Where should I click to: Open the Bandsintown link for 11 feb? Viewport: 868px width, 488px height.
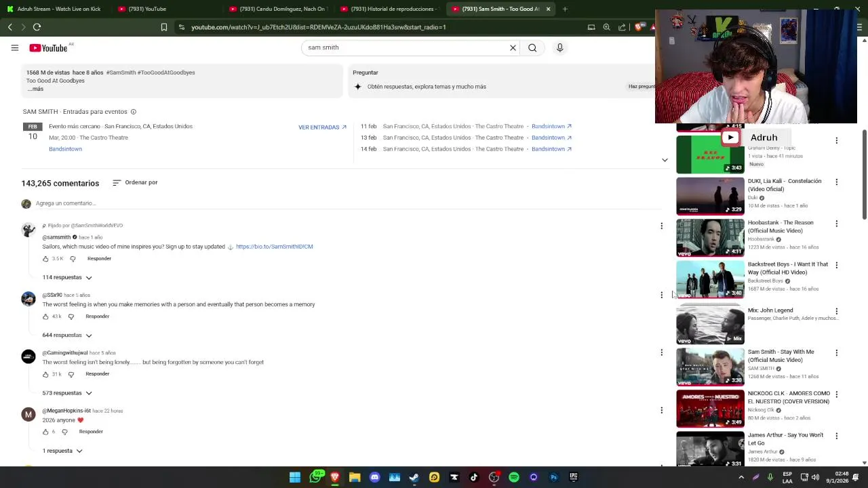click(x=551, y=126)
